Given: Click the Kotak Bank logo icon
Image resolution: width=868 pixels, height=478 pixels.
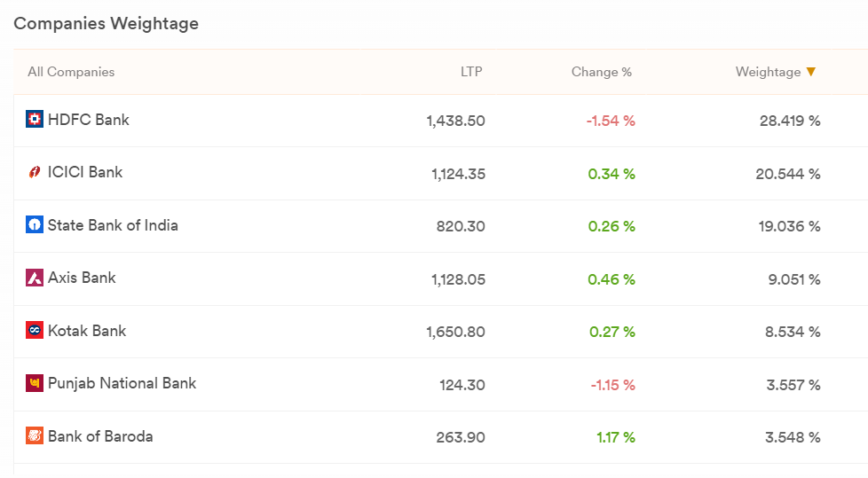Looking at the screenshot, I should (35, 330).
